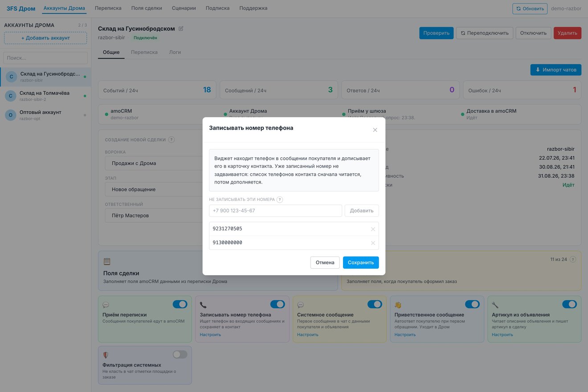Click the waving hand icon on Приветственное сообщение
The width and height of the screenshot is (588, 392).
point(398,305)
